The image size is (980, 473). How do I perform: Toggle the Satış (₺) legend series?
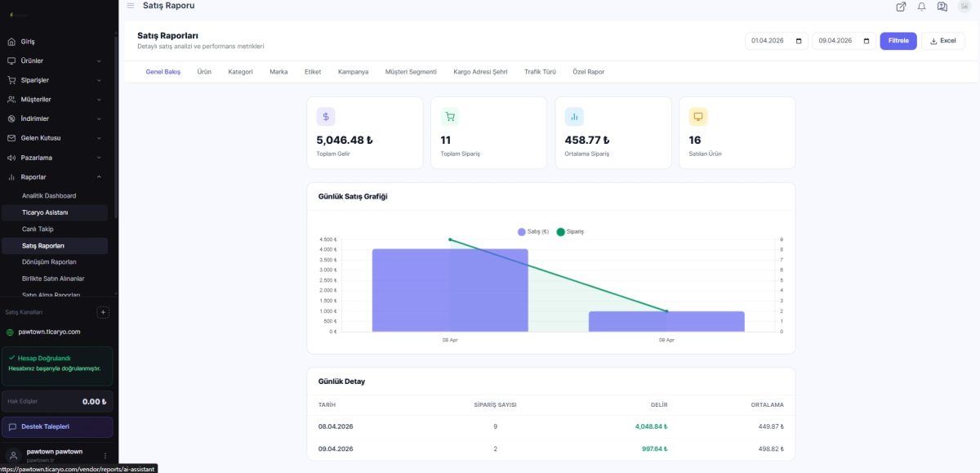tap(533, 232)
